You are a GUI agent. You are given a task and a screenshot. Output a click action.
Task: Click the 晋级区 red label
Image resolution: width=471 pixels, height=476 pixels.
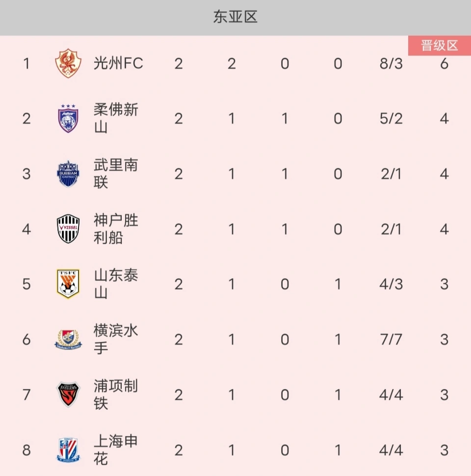pyautogui.click(x=440, y=46)
